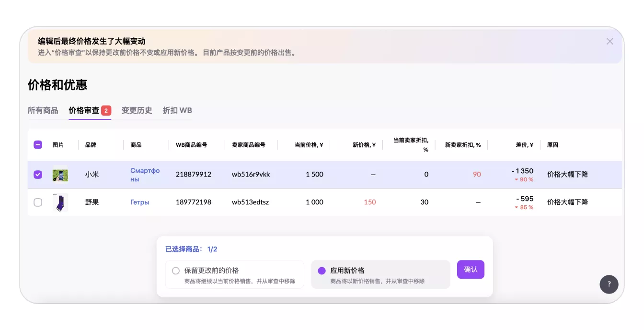Click seller code wb513edtsz
The image size is (644, 330).
[251, 202]
